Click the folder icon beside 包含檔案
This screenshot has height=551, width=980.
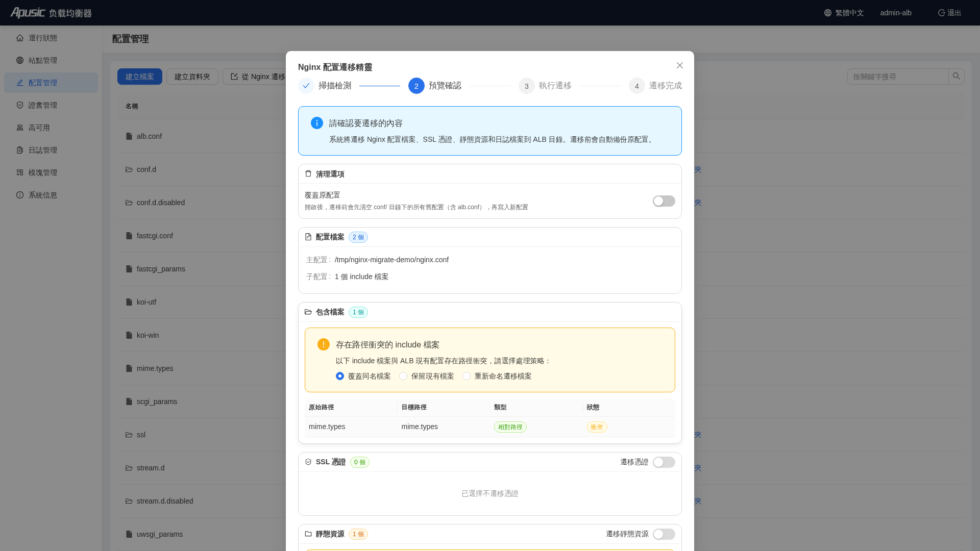click(x=308, y=312)
